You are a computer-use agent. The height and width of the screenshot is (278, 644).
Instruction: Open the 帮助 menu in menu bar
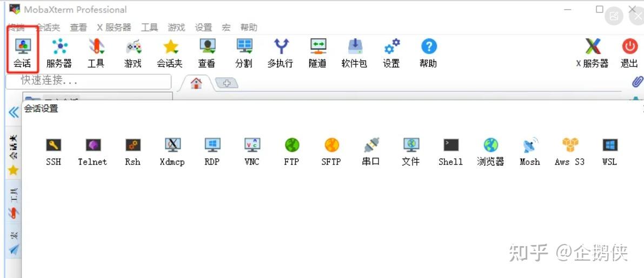point(249,28)
